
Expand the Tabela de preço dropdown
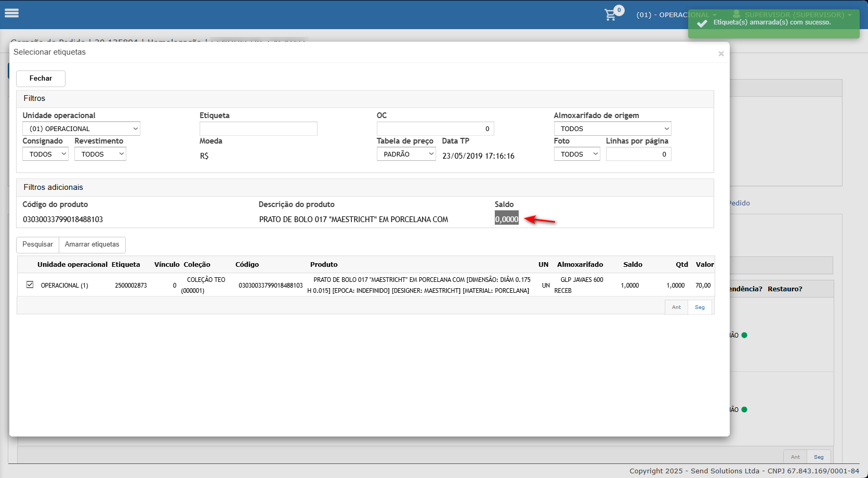click(406, 154)
